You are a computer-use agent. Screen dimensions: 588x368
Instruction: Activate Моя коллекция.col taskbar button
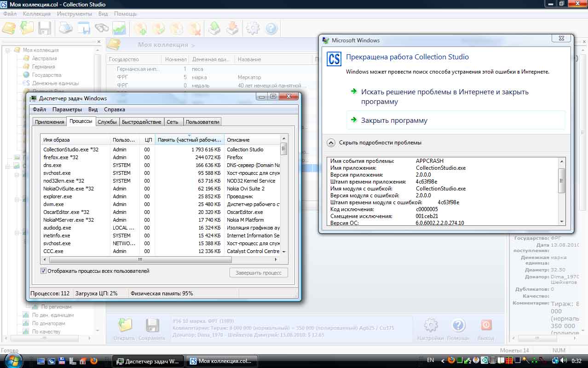[x=221, y=361]
